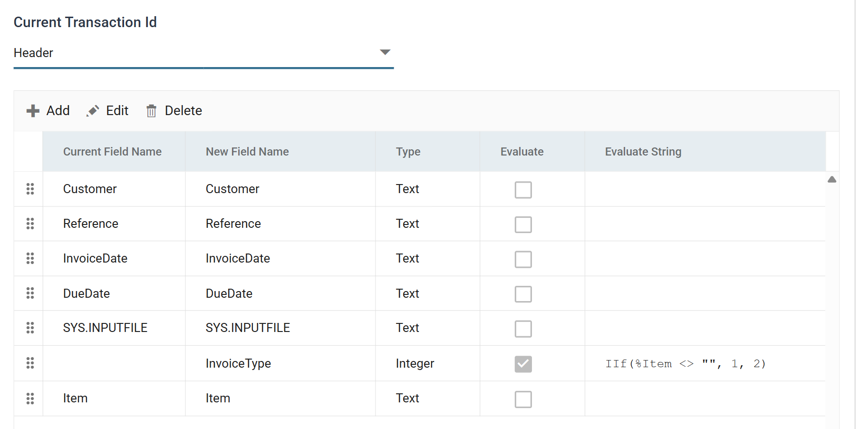Click the Edit pencil icon
The height and width of the screenshot is (429, 868).
pyautogui.click(x=93, y=111)
